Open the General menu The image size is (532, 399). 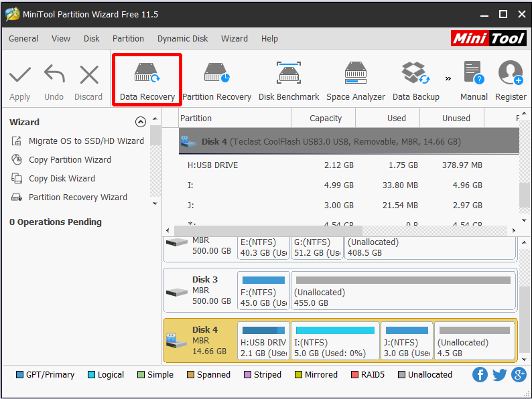click(23, 39)
